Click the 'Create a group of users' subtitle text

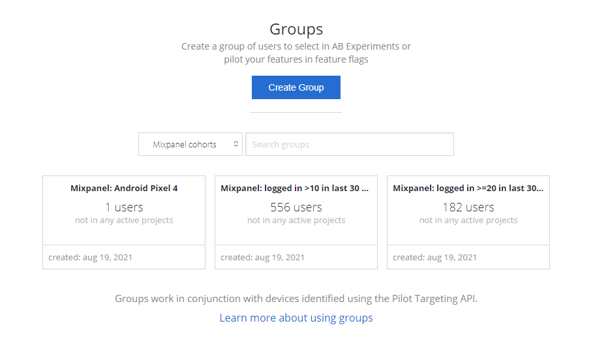[x=296, y=46]
